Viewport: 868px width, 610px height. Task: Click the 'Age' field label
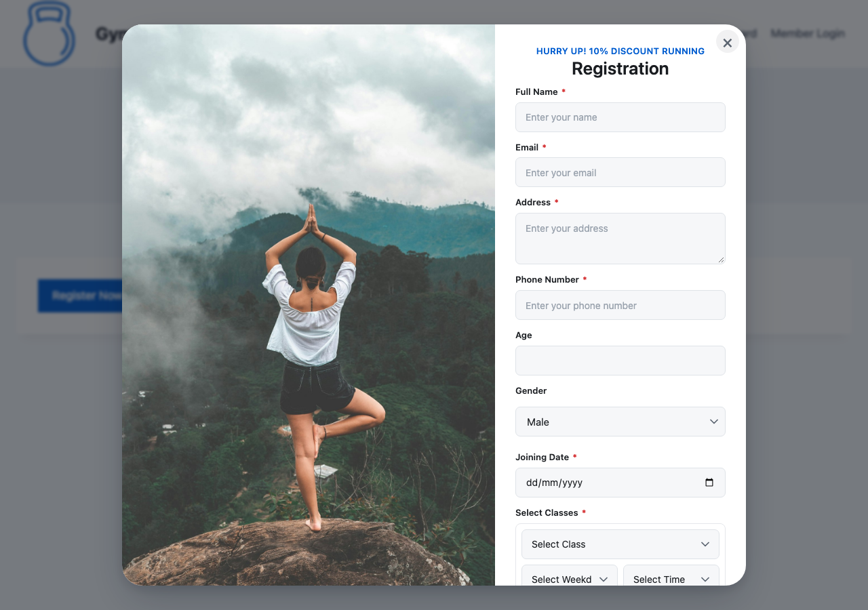[x=524, y=335]
